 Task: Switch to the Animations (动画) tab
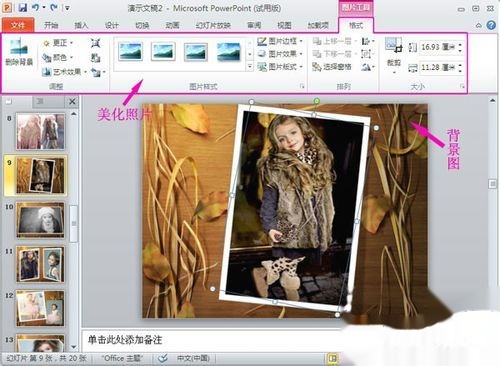(x=172, y=25)
